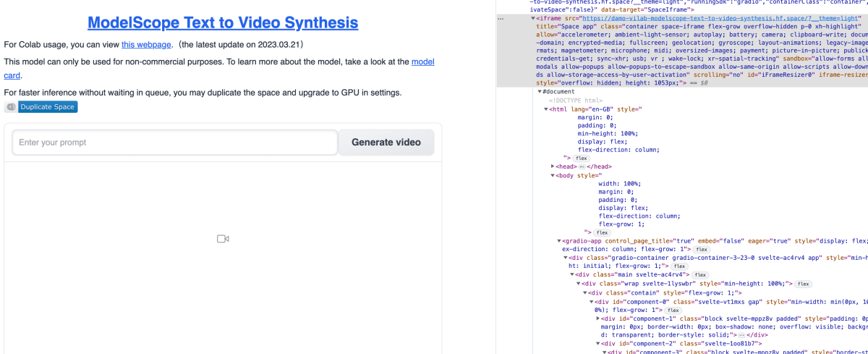The image size is (868, 354).
Task: Collapse the body element node
Action: (x=553, y=174)
